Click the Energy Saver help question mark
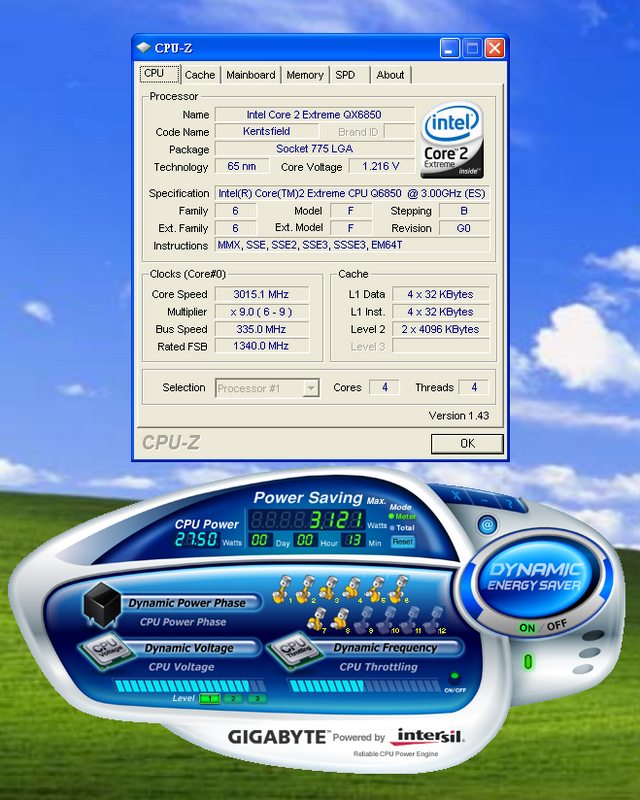 click(x=509, y=504)
